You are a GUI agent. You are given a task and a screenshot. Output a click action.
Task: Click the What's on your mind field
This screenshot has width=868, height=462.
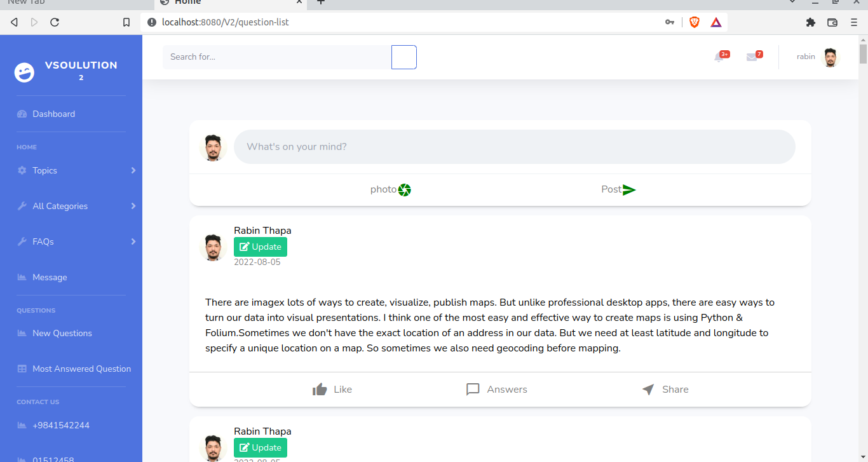click(x=515, y=146)
